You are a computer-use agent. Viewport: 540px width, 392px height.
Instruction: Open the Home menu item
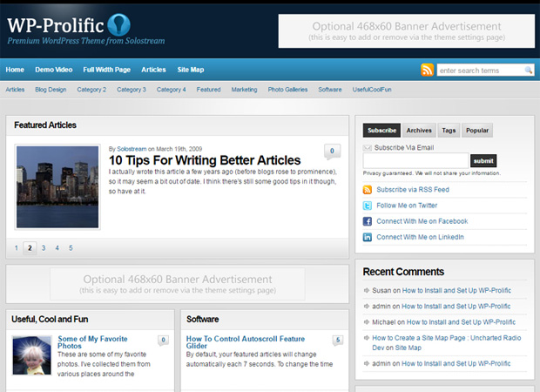click(x=15, y=70)
